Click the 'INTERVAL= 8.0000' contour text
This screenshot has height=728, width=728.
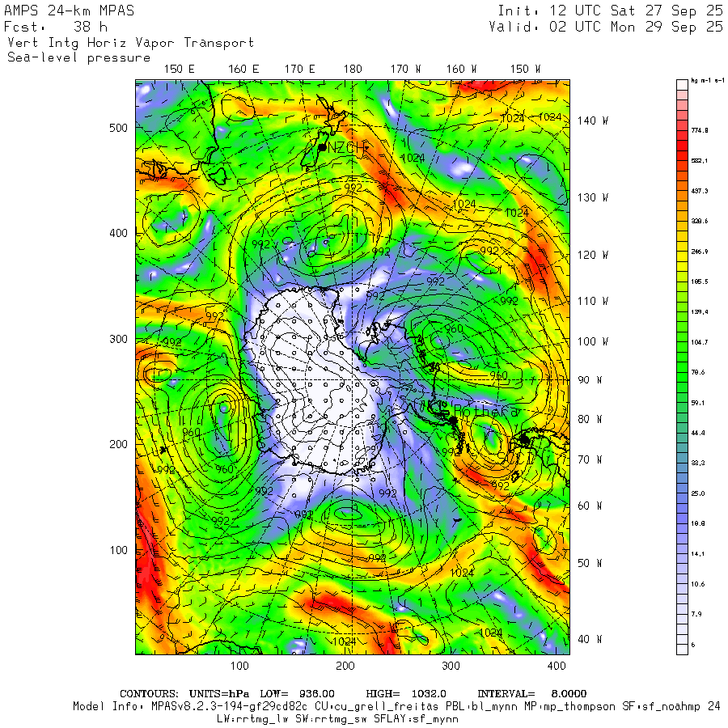pos(532,694)
